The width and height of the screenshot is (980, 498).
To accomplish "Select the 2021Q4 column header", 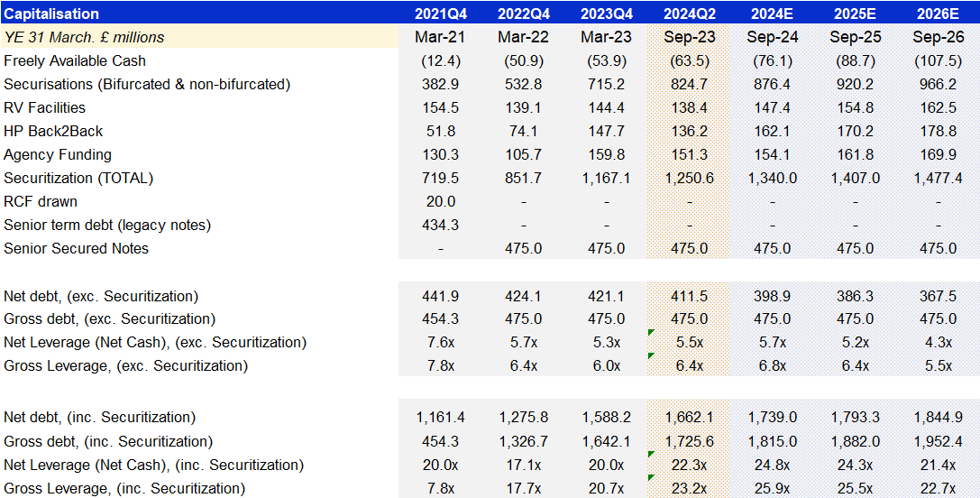I will click(x=440, y=14).
